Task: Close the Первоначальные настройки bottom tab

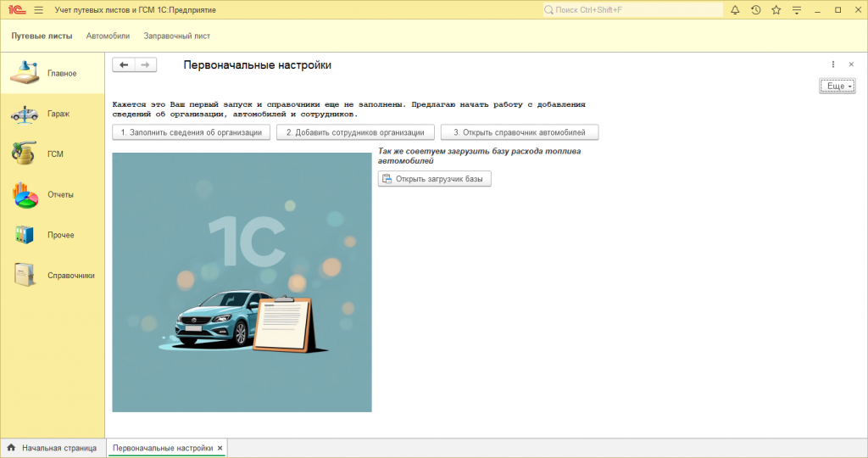Action: point(220,448)
